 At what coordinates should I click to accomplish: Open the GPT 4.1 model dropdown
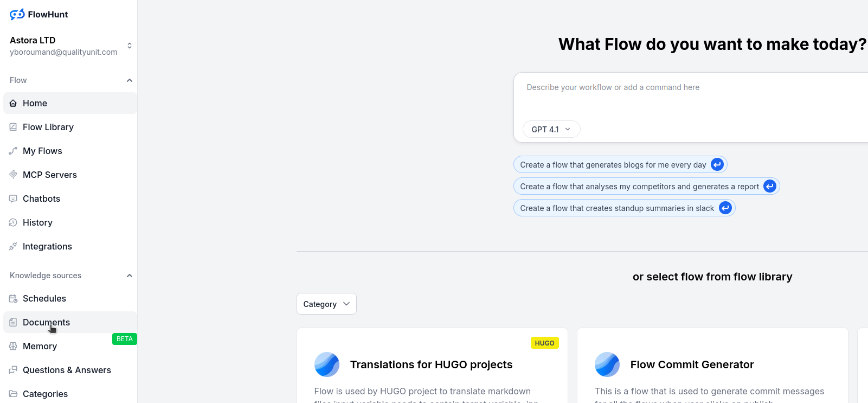tap(551, 129)
